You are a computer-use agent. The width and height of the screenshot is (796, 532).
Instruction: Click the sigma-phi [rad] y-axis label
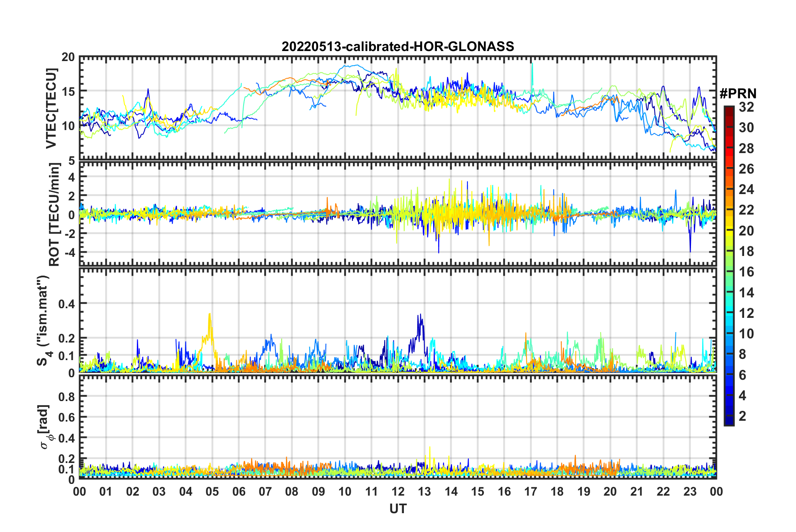[x=45, y=427]
